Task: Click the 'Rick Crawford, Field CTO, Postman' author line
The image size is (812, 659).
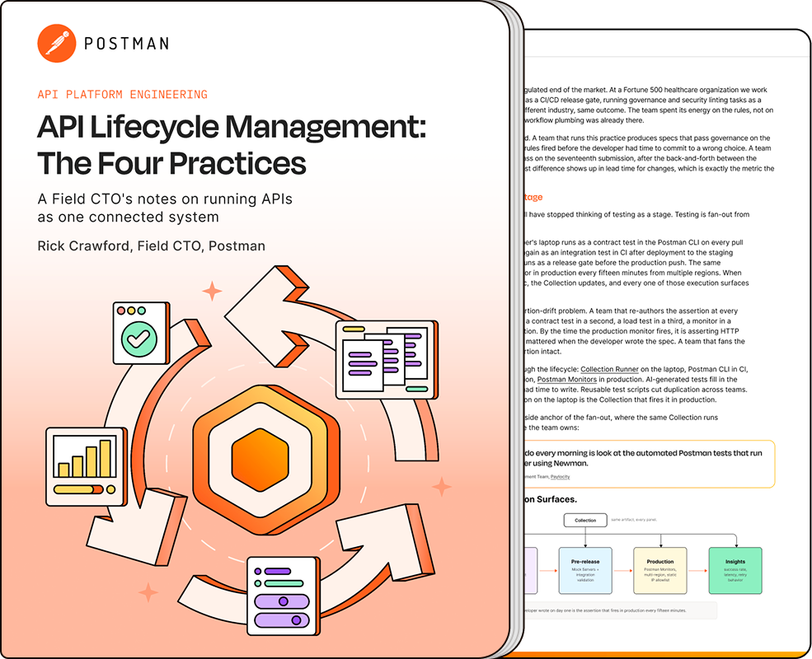Action: pos(151,245)
